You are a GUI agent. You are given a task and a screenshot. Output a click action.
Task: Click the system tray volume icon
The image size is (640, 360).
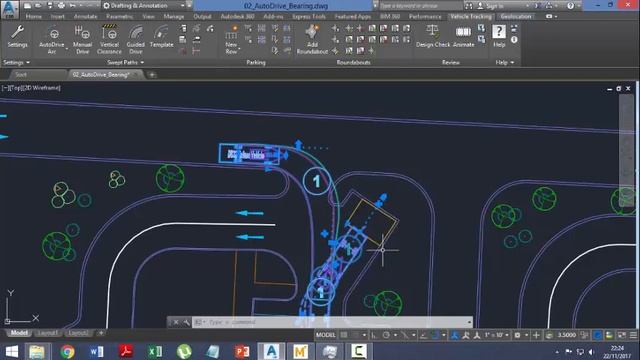click(x=591, y=351)
